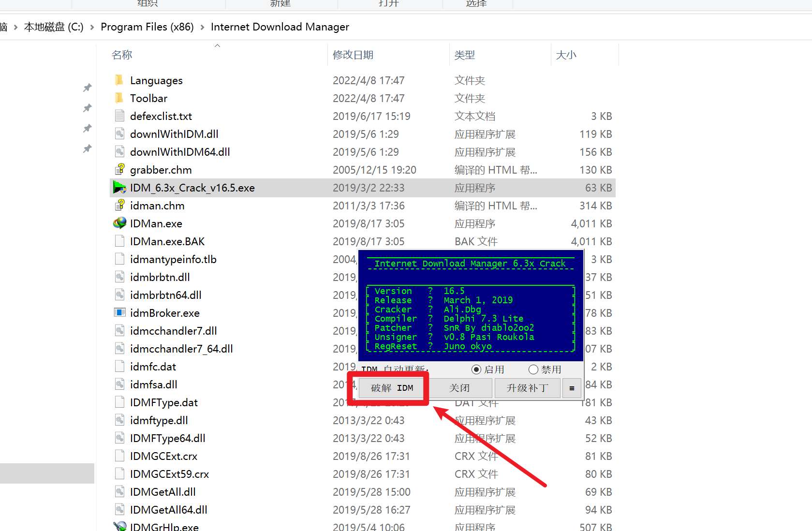Click the IDMan.exe globe icon

[119, 223]
